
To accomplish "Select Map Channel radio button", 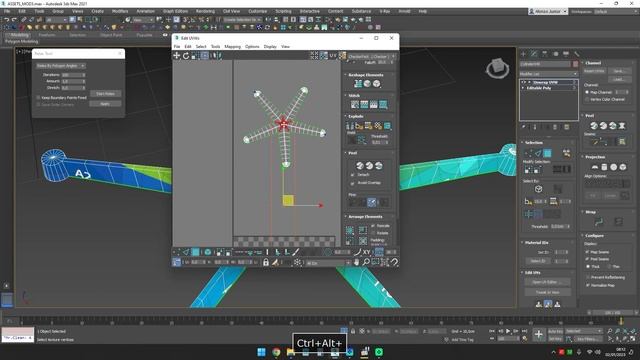I will (x=587, y=92).
